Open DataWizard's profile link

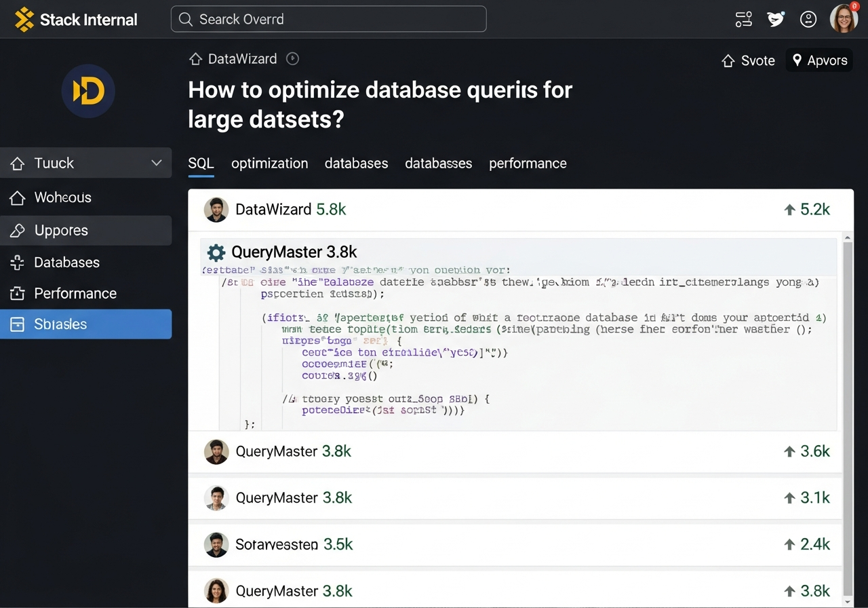pyautogui.click(x=274, y=210)
